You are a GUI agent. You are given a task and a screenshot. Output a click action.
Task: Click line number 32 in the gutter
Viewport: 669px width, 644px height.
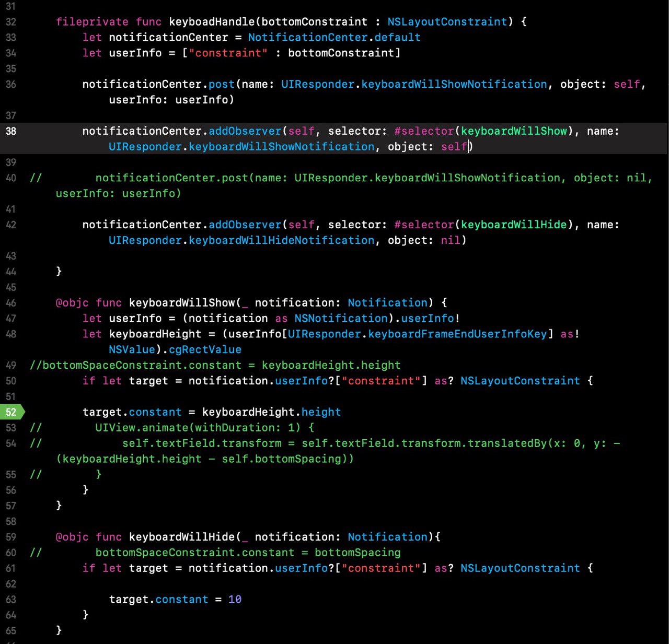(x=11, y=22)
